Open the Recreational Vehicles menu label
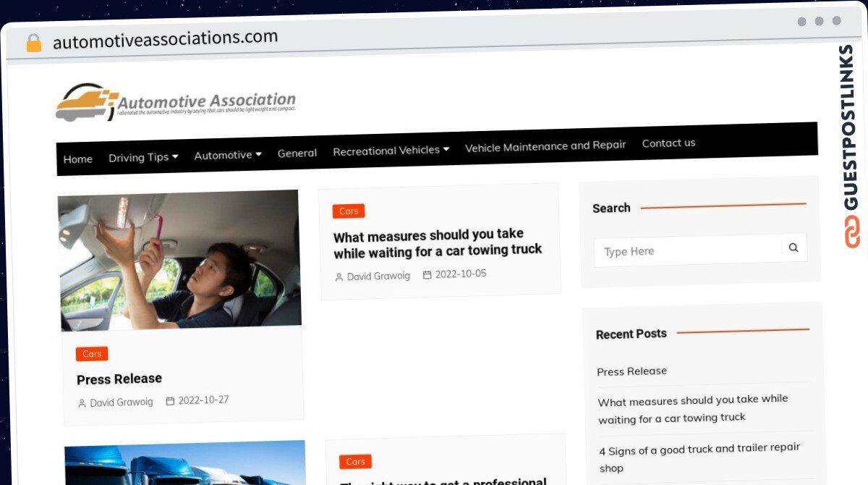Viewport: 868px width, 485px height. coord(386,151)
